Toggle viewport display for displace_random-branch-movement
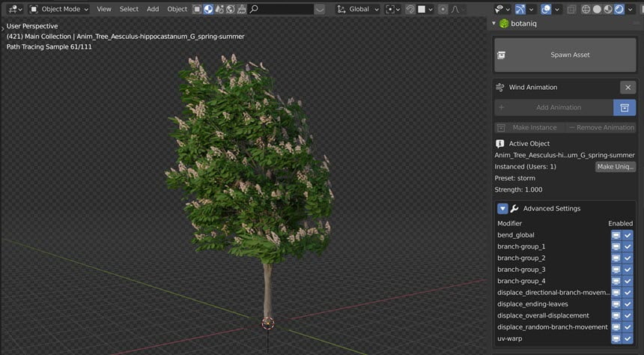 [616, 327]
